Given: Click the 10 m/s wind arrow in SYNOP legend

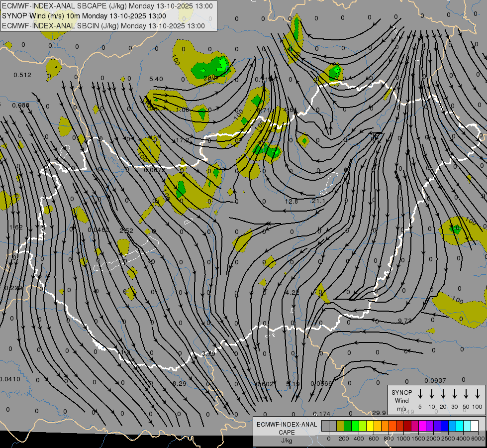Looking at the screenshot, I should (432, 394).
